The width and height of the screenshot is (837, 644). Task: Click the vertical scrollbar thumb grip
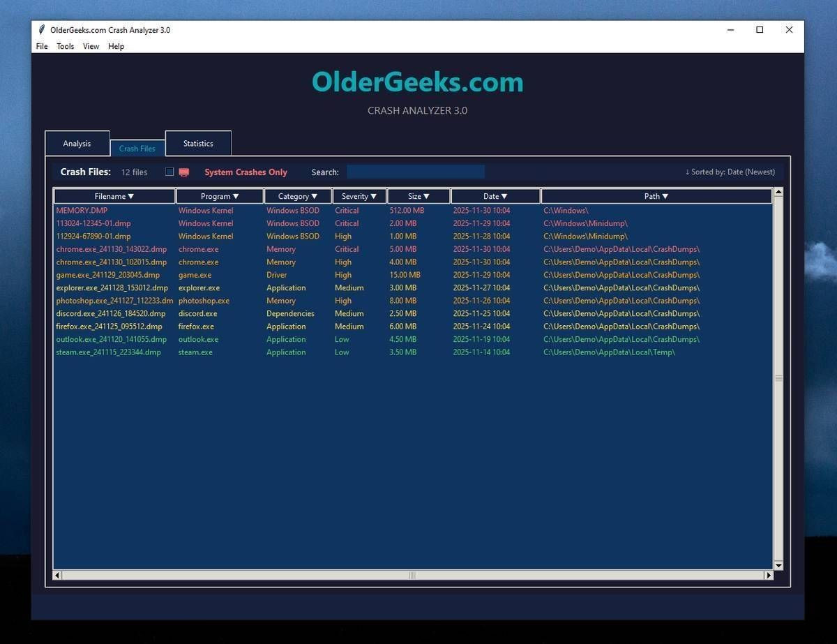(778, 378)
